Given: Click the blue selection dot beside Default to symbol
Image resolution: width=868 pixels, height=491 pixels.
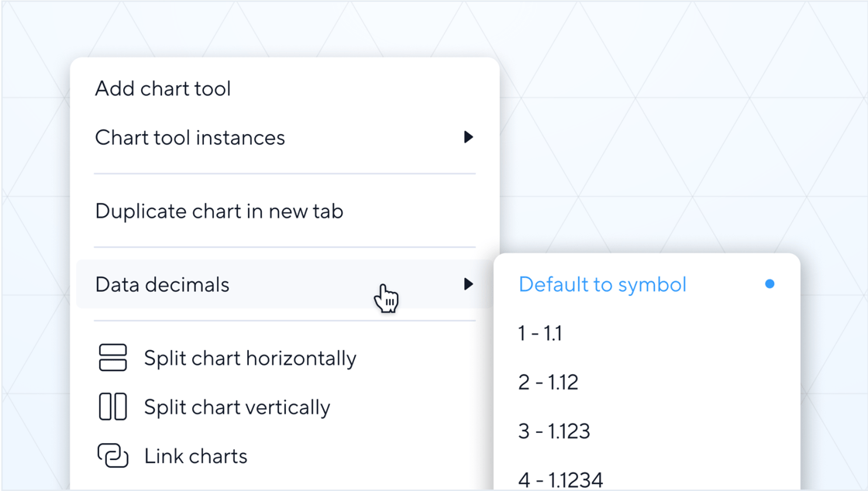Looking at the screenshot, I should [770, 284].
